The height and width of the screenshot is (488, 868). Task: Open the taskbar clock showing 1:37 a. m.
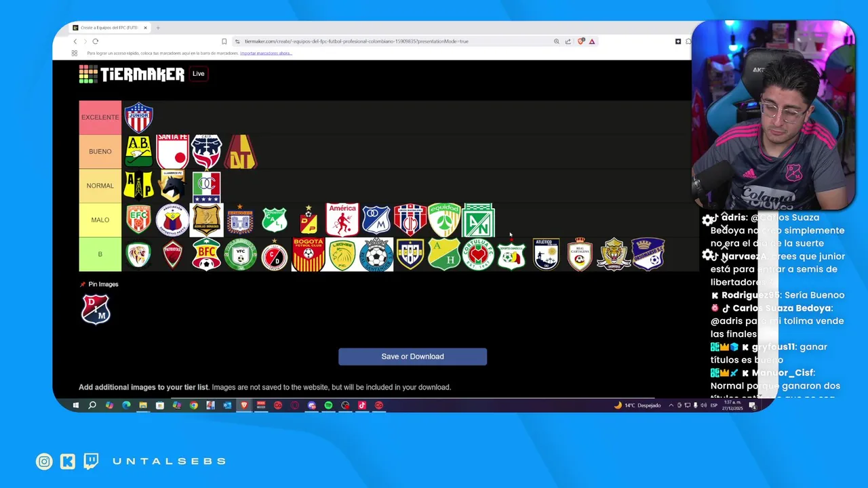[732, 405]
